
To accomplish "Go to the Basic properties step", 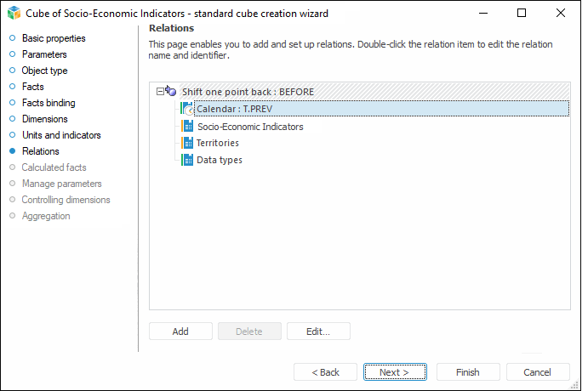I will point(53,38).
